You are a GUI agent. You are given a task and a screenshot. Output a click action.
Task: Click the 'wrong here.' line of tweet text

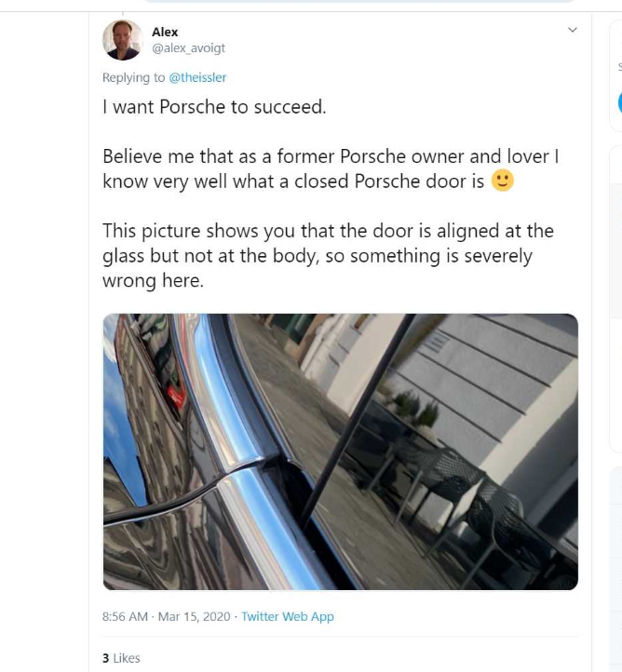(x=152, y=280)
